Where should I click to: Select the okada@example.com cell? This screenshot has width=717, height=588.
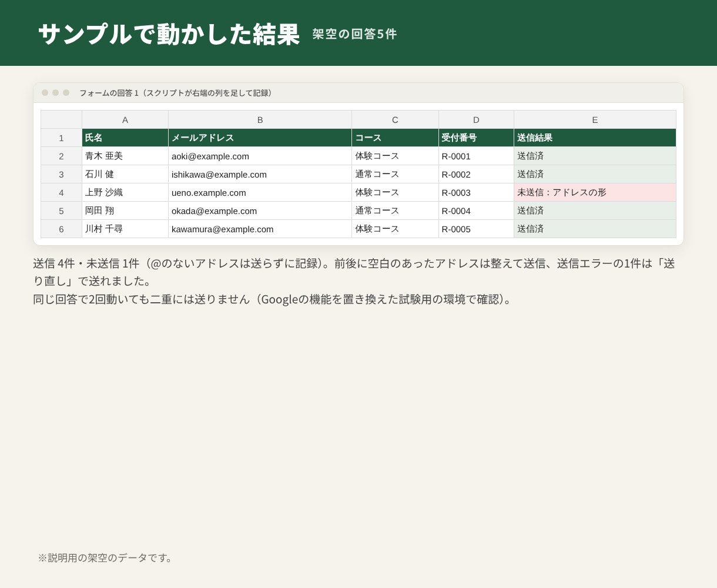pos(260,211)
